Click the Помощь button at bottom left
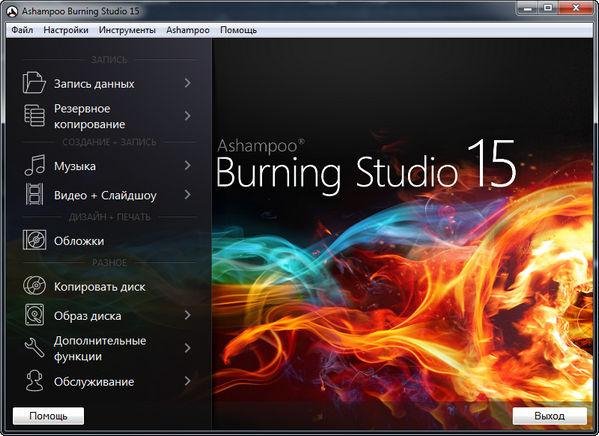The image size is (599, 436). click(49, 416)
